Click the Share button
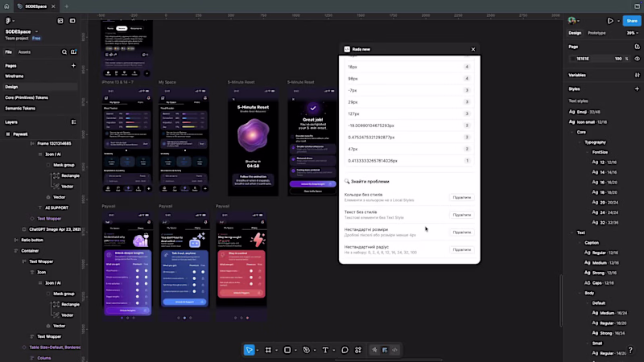644x362 pixels. pyautogui.click(x=632, y=21)
